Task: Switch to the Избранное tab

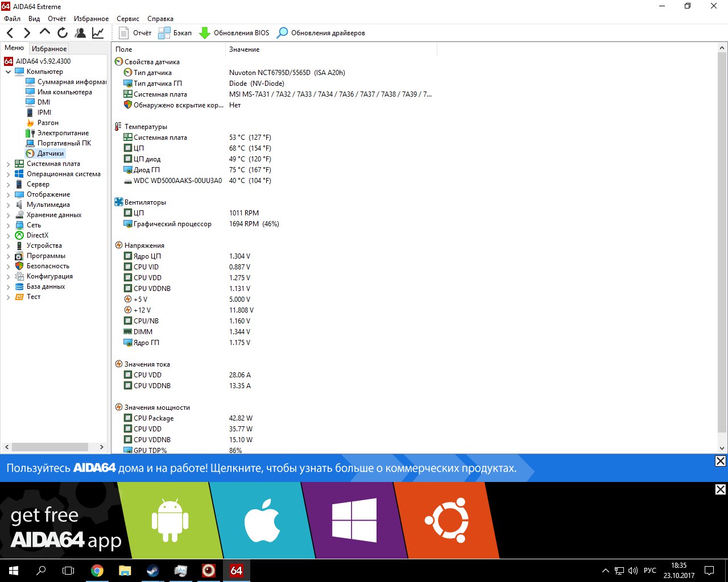Action: point(49,49)
